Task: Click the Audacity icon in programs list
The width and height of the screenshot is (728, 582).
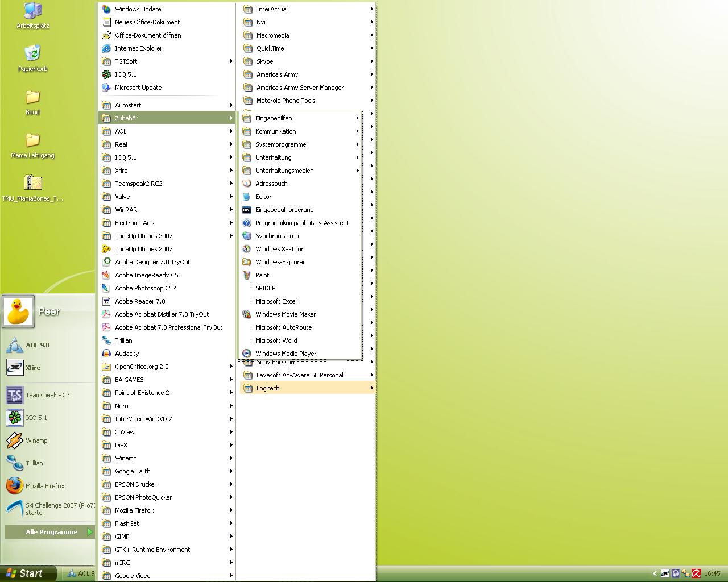Action: pyautogui.click(x=106, y=354)
